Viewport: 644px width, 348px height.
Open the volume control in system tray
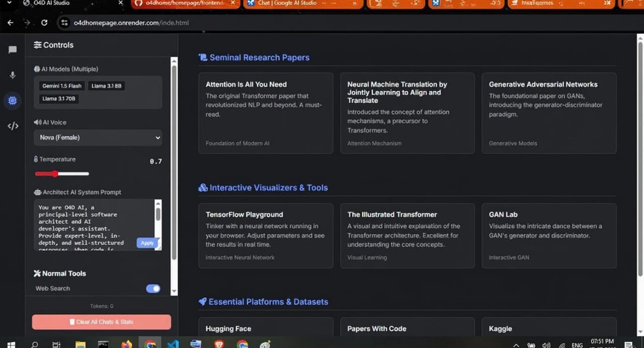(546, 345)
